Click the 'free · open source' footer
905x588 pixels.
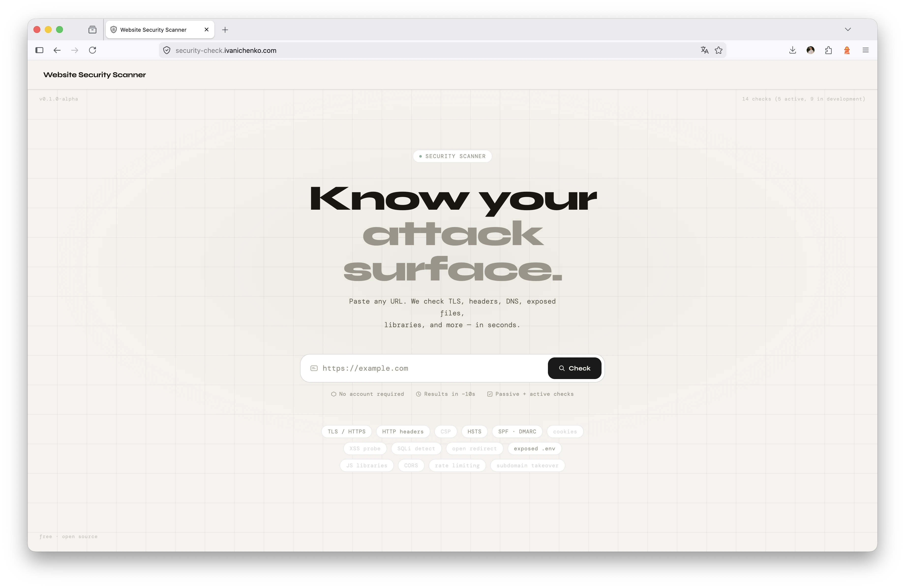68,537
